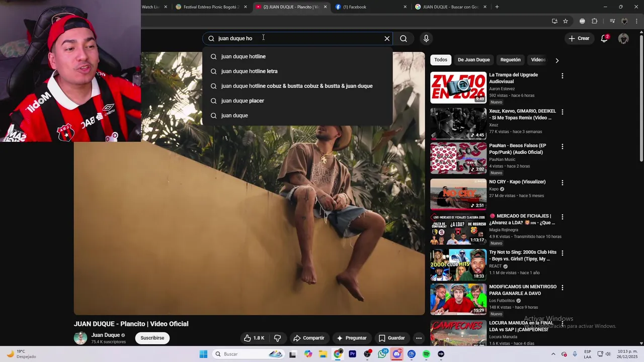The image size is (644, 362).
Task: Focus the search field containing 'juan duque ho'
Action: pyautogui.click(x=297, y=38)
